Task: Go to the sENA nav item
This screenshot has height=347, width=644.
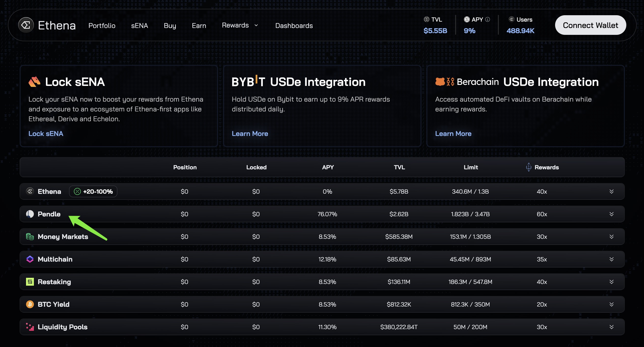Action: pos(140,26)
